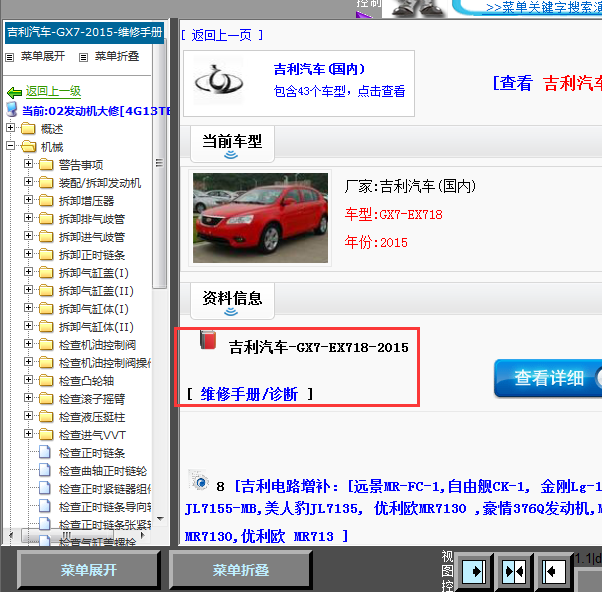Open the 吉利电路增补 item 8 link
Screen dimensions: 602x592
(394, 511)
